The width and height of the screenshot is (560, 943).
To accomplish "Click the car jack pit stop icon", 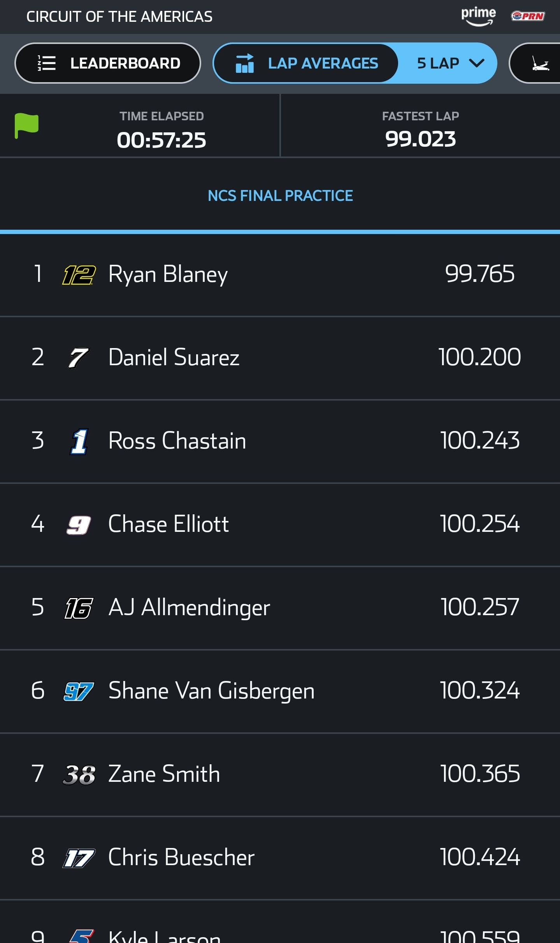I will pyautogui.click(x=540, y=63).
